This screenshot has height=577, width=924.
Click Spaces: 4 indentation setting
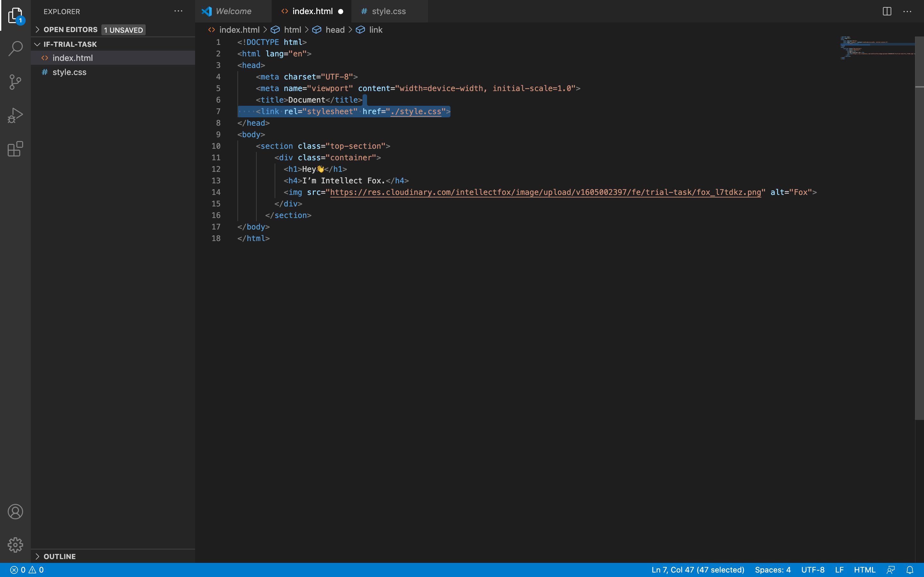click(x=773, y=570)
